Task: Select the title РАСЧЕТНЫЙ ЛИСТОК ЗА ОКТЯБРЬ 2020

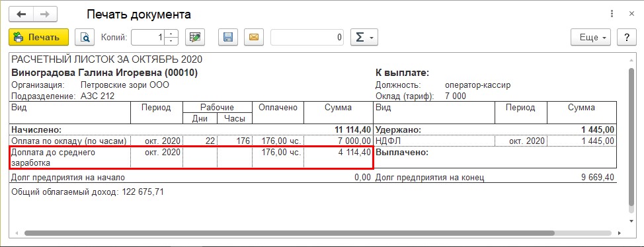Action: pos(107,60)
